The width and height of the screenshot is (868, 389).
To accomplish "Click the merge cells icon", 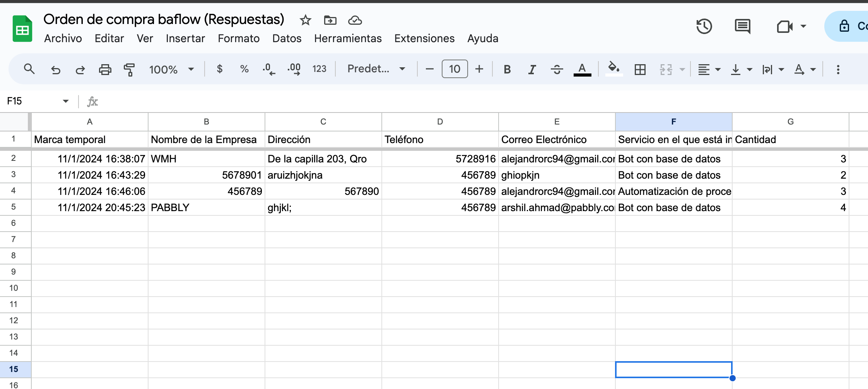I will [x=666, y=70].
